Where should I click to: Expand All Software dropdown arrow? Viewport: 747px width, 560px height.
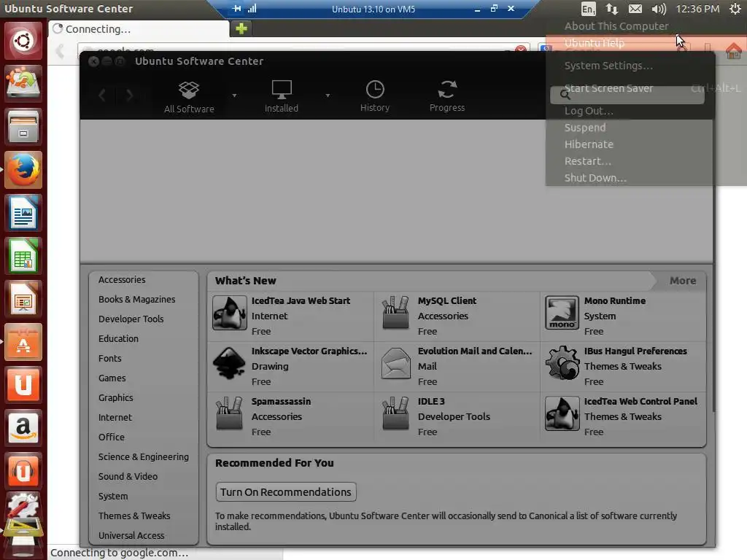[234, 96]
